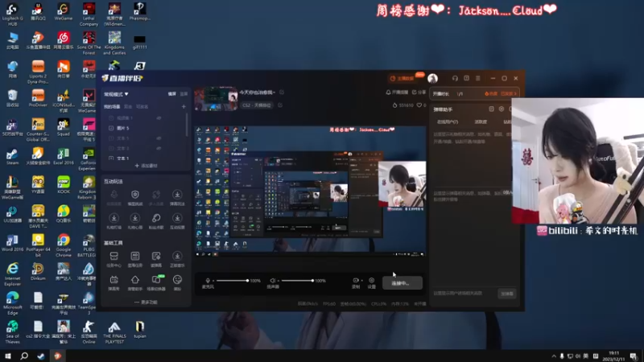
Task: Click the 弹幕助手 panel pop-out icon
Action: [x=491, y=109]
